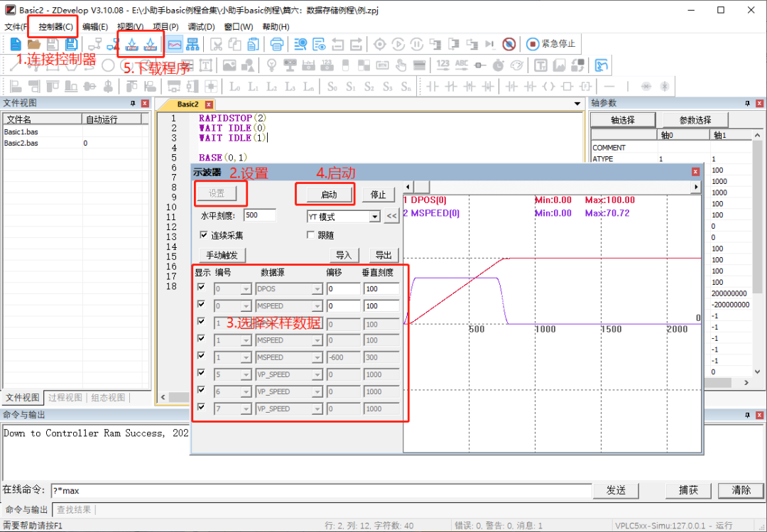This screenshot has height=532, width=767.
Task: Open VP_SPEED dropdown for number 6
Action: point(317,392)
